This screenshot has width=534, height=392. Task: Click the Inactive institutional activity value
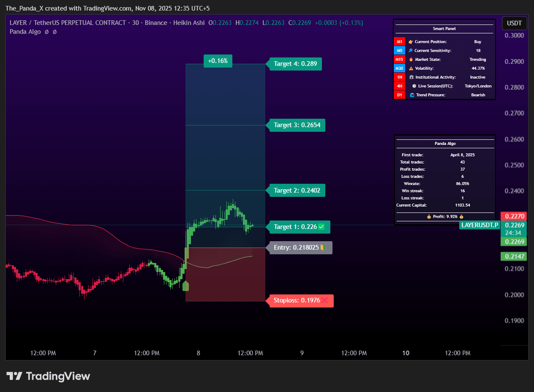(477, 77)
